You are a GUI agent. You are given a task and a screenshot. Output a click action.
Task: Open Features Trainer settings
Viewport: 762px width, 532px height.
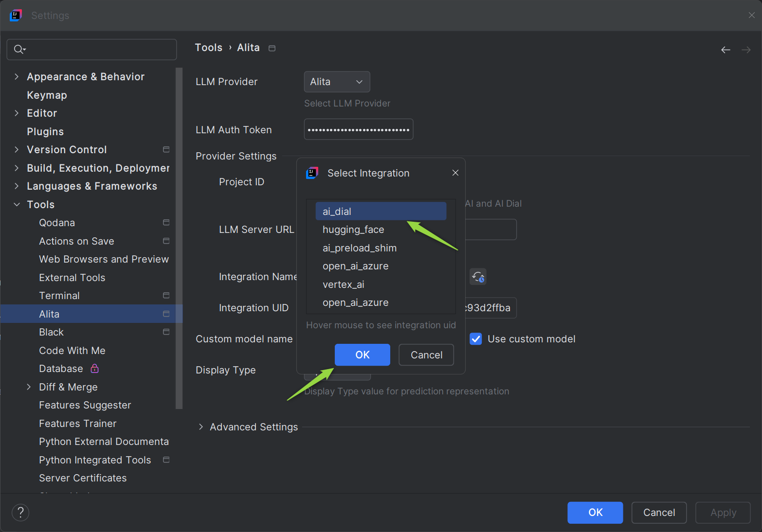coord(78,423)
